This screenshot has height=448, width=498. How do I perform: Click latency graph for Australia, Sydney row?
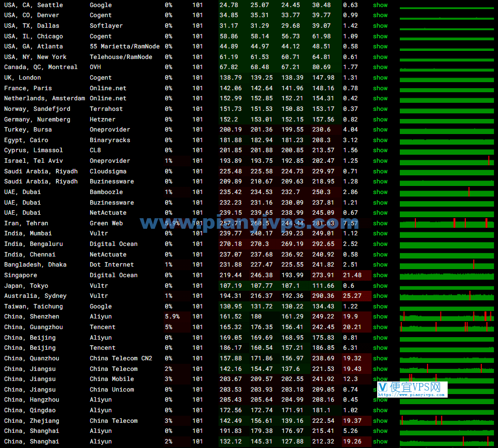click(447, 296)
